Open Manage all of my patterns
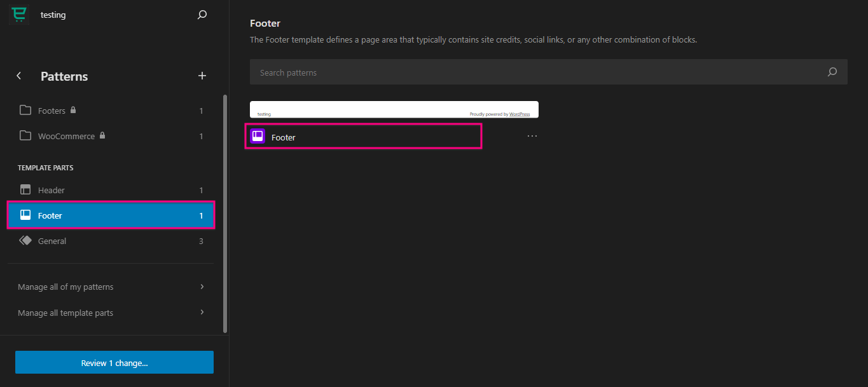Image resolution: width=868 pixels, height=387 pixels. (x=111, y=287)
